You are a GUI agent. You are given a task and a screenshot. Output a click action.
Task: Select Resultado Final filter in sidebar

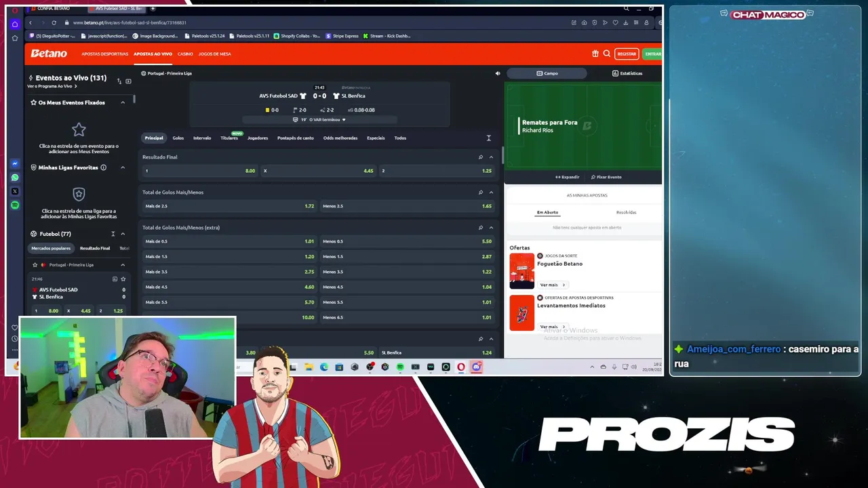pyautogui.click(x=95, y=249)
